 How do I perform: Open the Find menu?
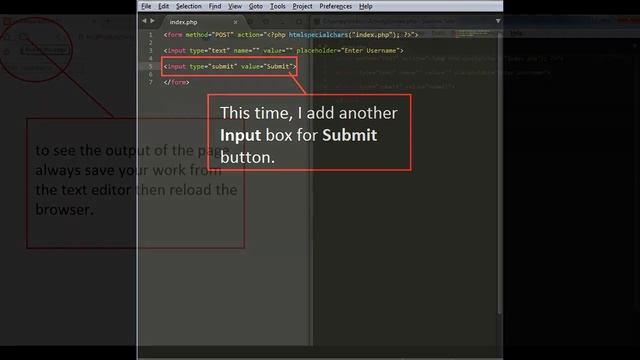pyautogui.click(x=215, y=6)
